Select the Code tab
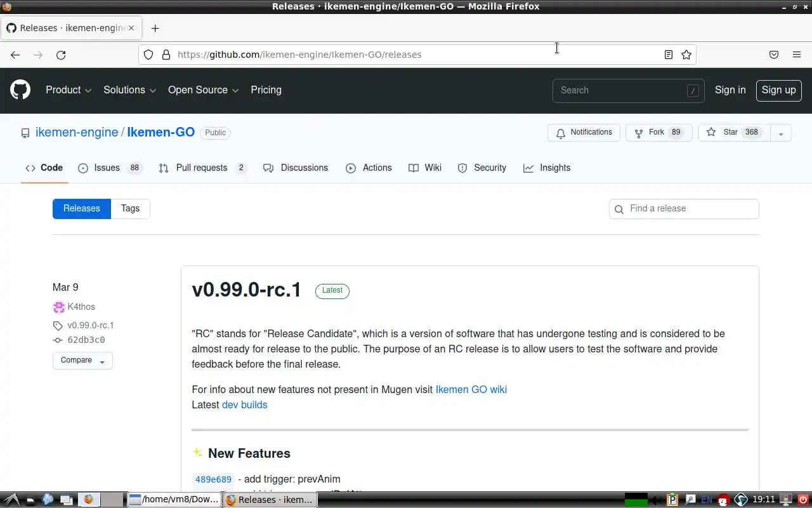The height and width of the screenshot is (508, 812). tap(44, 168)
